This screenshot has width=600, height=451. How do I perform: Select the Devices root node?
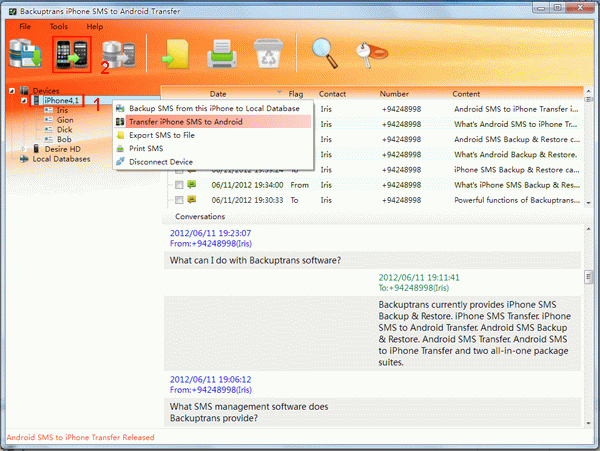click(x=46, y=91)
